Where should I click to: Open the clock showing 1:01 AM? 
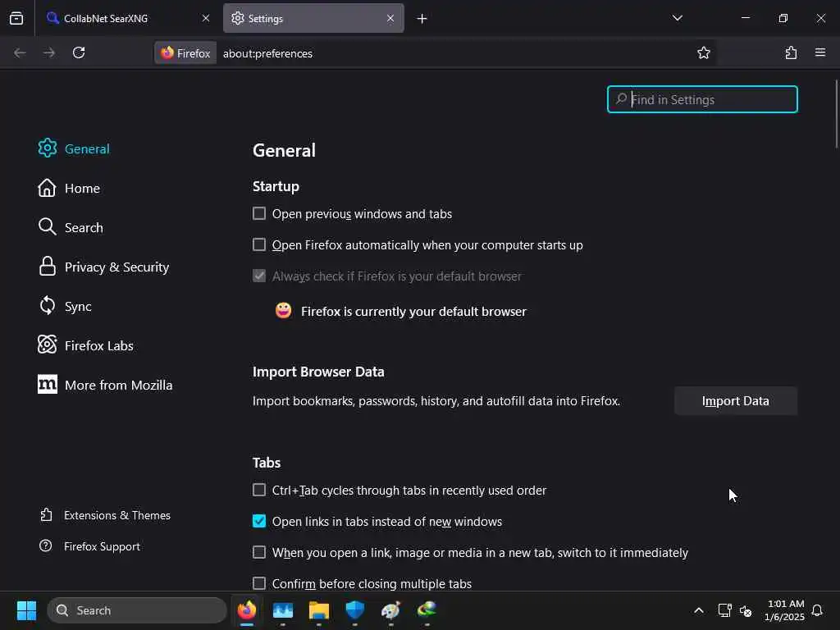coord(784,610)
